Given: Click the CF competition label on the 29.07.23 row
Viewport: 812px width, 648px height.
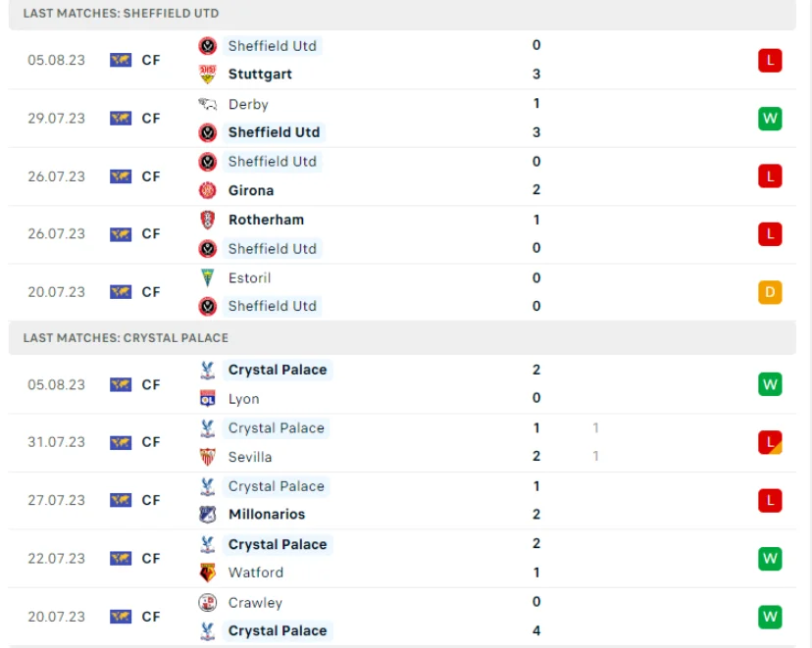Looking at the screenshot, I should (150, 118).
